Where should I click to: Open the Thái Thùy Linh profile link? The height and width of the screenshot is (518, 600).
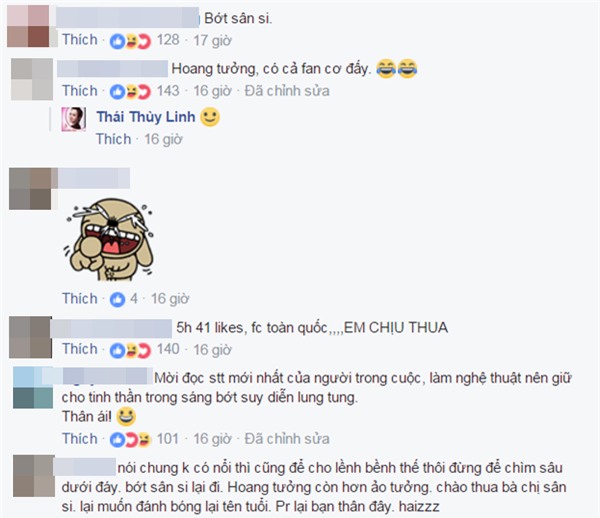(146, 117)
